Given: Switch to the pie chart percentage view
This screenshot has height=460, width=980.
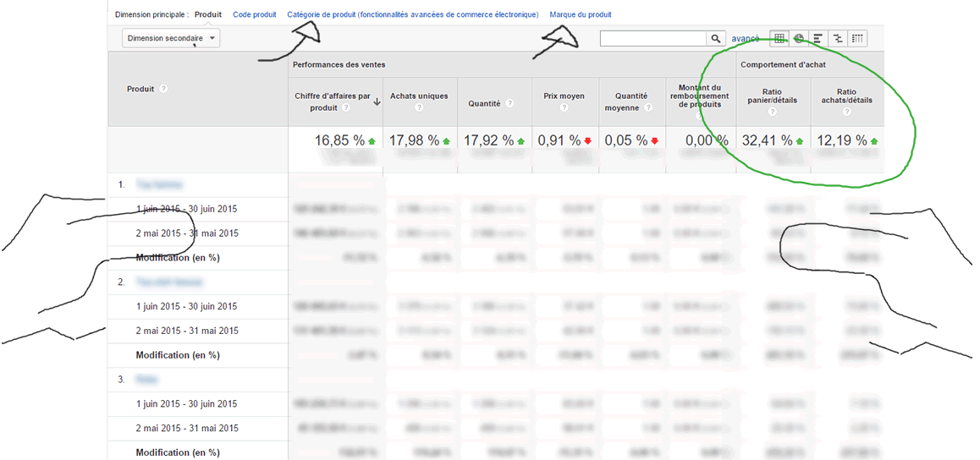Looking at the screenshot, I should pos(799,38).
